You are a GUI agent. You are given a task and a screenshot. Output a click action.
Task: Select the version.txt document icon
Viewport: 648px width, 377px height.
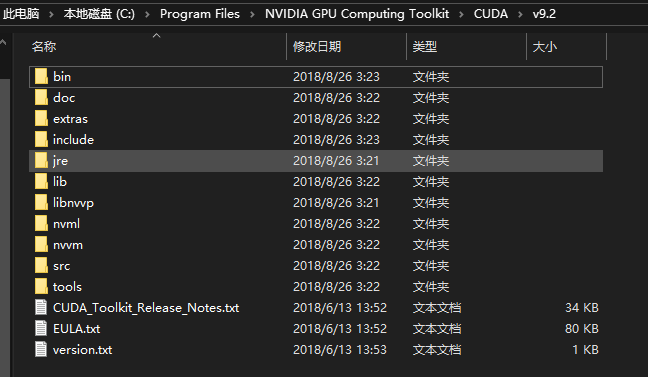[x=41, y=350]
